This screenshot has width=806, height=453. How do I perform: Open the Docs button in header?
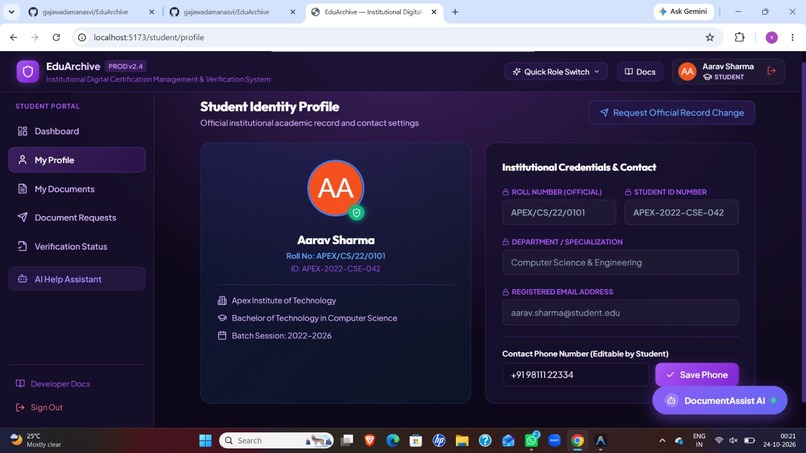point(640,71)
